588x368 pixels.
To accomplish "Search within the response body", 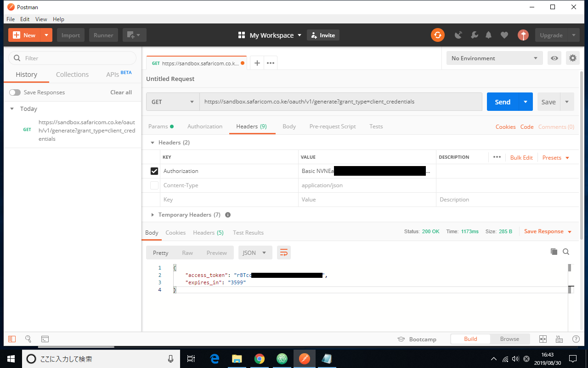I will click(566, 252).
